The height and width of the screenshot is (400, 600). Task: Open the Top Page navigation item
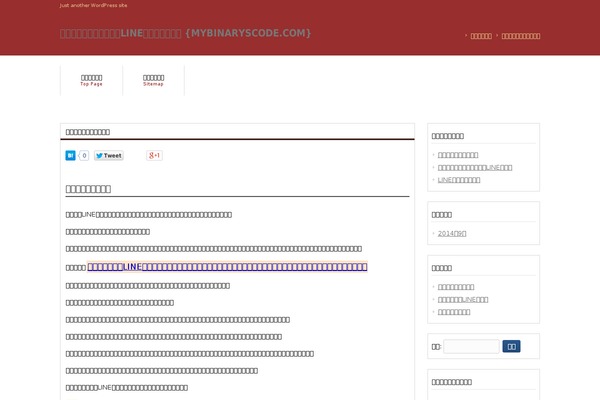[91, 80]
